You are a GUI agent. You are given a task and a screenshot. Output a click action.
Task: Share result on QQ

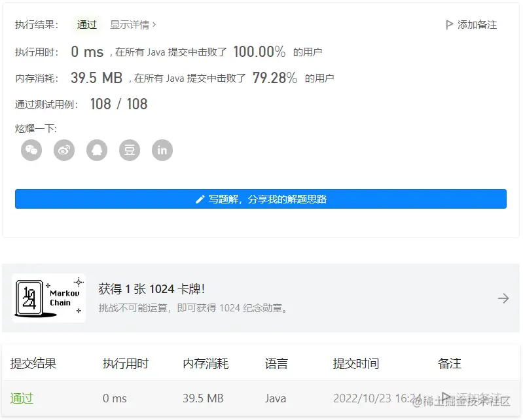point(97,150)
